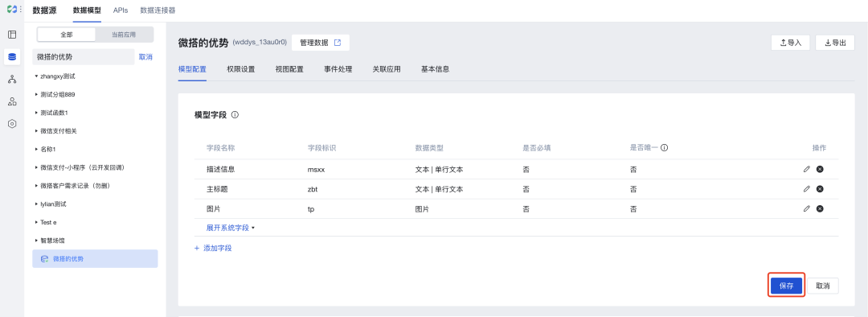Screen dimensions: 868x317
Task: Open the page layout icon in left sidebar
Action: pyautogui.click(x=11, y=35)
